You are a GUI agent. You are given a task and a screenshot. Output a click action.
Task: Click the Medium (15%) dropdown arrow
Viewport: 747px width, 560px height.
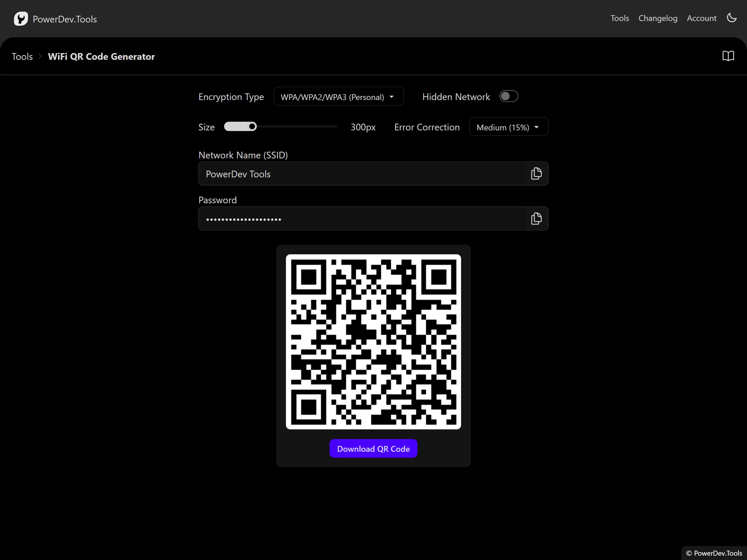tap(536, 127)
